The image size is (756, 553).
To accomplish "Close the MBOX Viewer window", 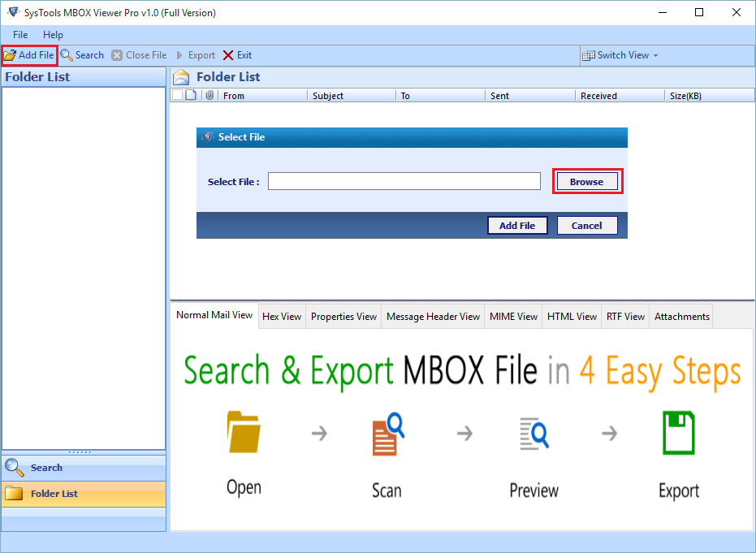I will [737, 12].
